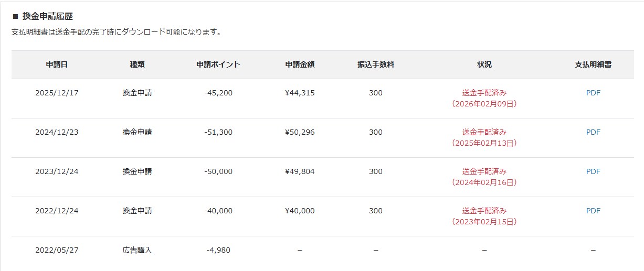Screen dimensions: 644x271
Task: Click the PDF link for 2022/12/24 row
Action: pyautogui.click(x=593, y=211)
